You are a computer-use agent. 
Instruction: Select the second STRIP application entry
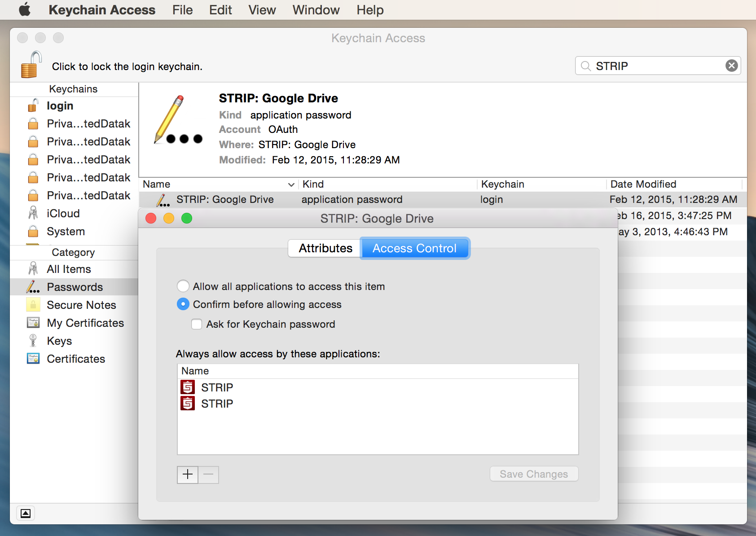click(x=378, y=404)
